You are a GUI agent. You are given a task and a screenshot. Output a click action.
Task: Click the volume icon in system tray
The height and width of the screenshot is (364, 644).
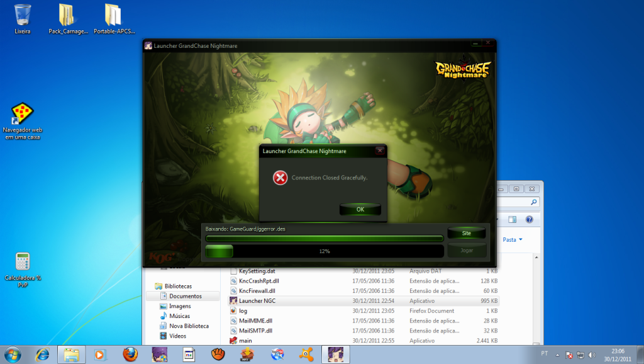592,355
